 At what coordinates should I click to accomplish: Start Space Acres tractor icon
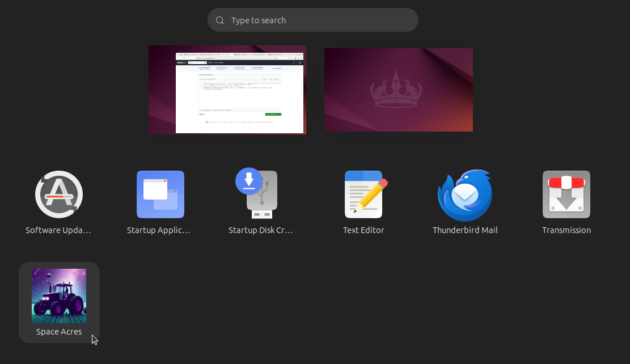pos(59,296)
